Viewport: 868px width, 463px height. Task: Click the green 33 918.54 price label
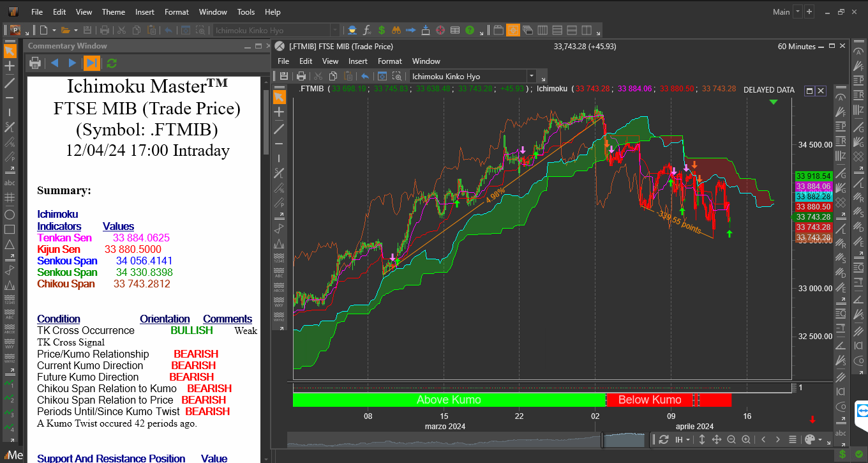pos(814,176)
